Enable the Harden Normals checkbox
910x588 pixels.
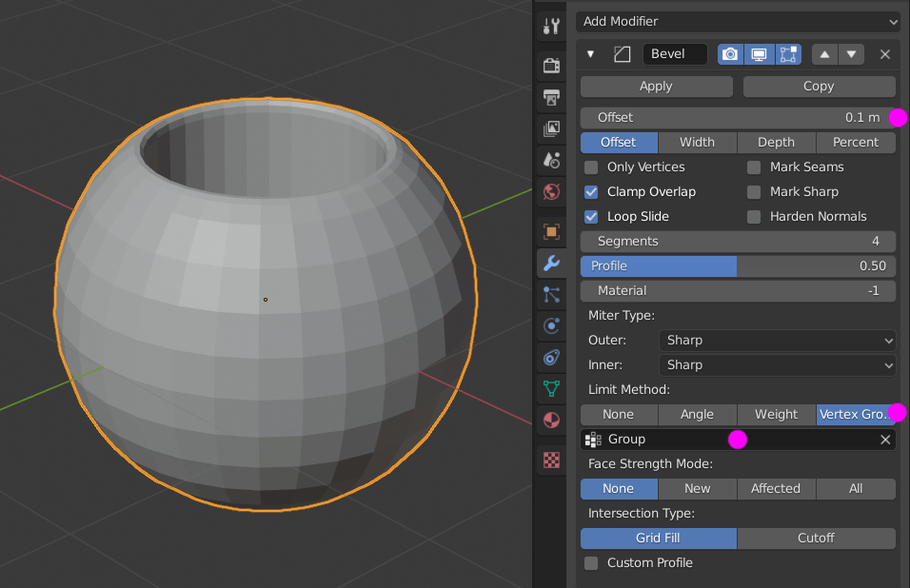tap(752, 216)
